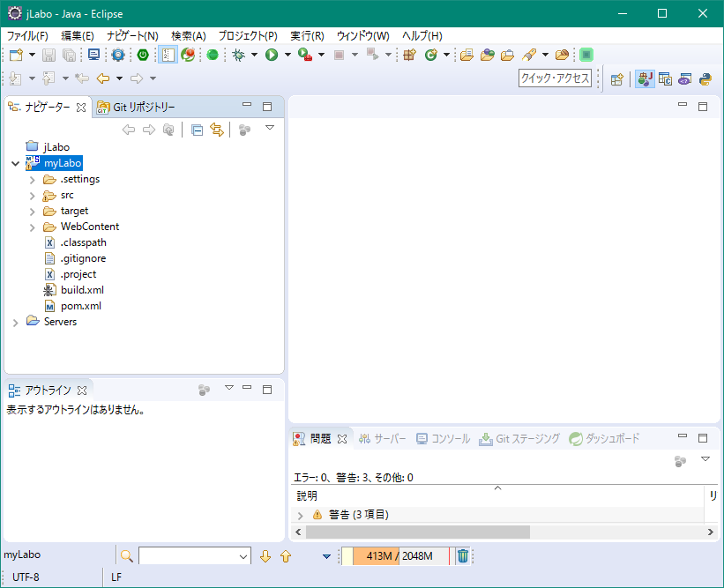Screen dimensions: 724x588
Task: Select the Java perspective button
Action: [645, 79]
